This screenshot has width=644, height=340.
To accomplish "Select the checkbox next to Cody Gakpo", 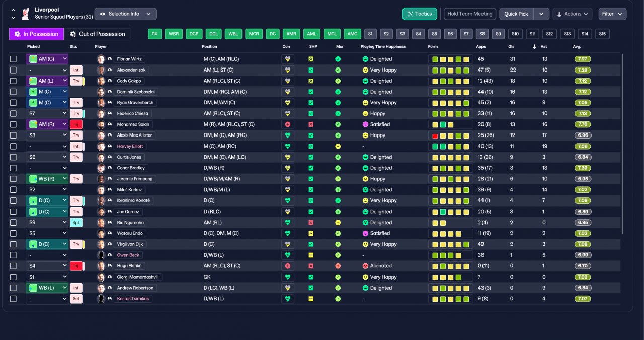I will pyautogui.click(x=13, y=81).
